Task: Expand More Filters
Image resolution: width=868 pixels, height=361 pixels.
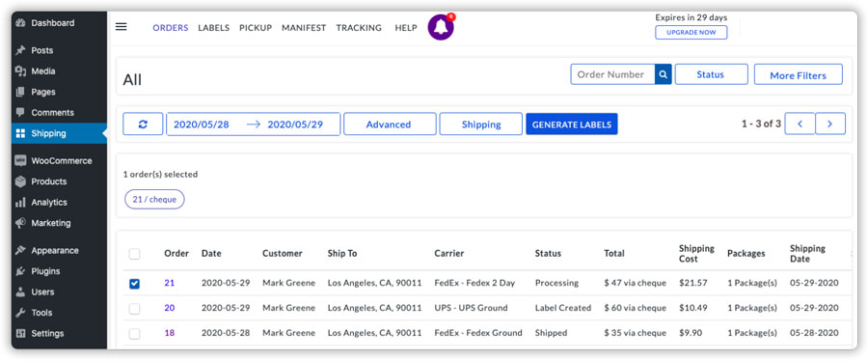Action: pyautogui.click(x=798, y=75)
